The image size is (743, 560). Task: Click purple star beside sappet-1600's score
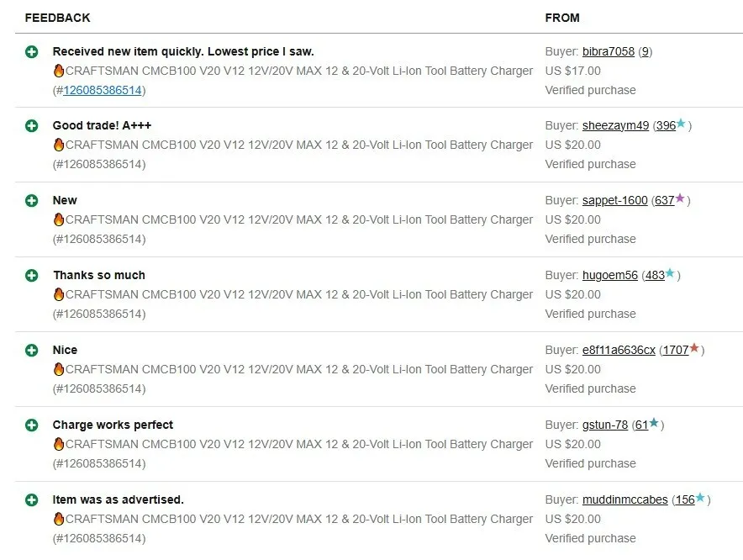pos(681,199)
